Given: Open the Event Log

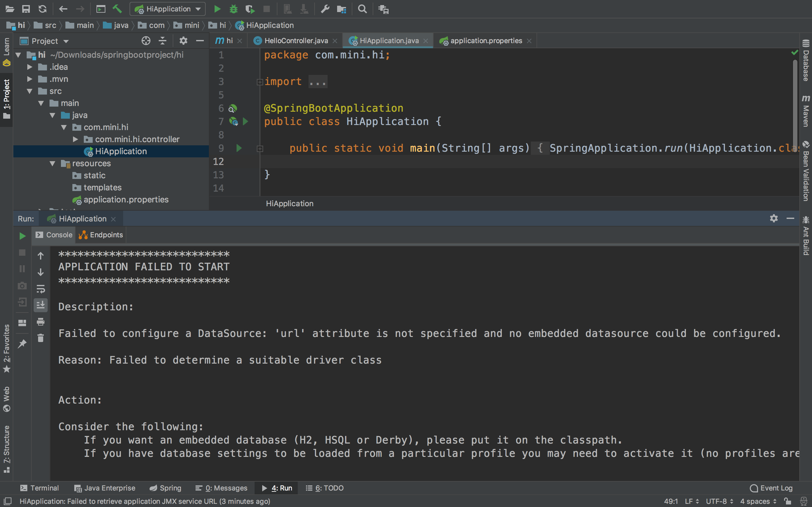Looking at the screenshot, I should point(771,488).
